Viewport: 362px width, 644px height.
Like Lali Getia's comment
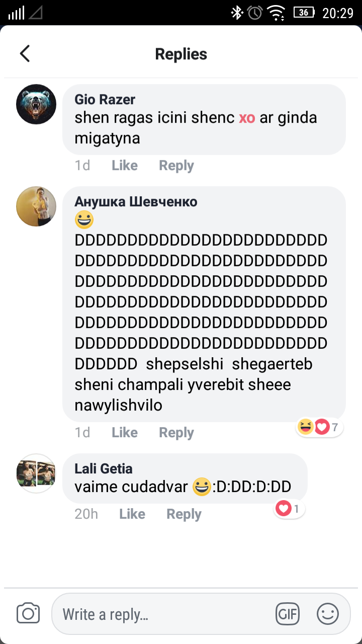pyautogui.click(x=132, y=514)
